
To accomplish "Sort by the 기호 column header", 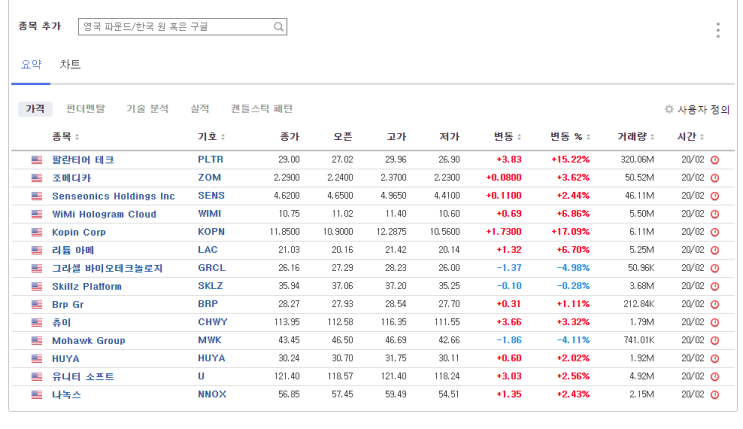I will click(x=211, y=137).
